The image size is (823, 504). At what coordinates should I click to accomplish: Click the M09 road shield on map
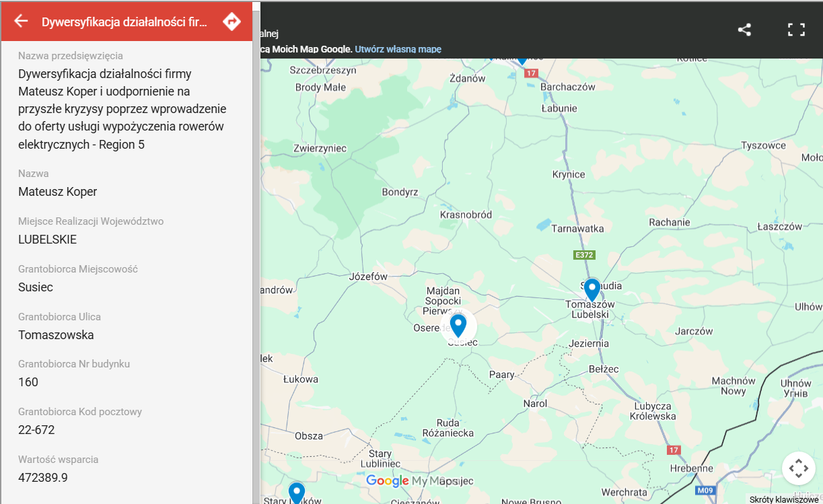(705, 491)
